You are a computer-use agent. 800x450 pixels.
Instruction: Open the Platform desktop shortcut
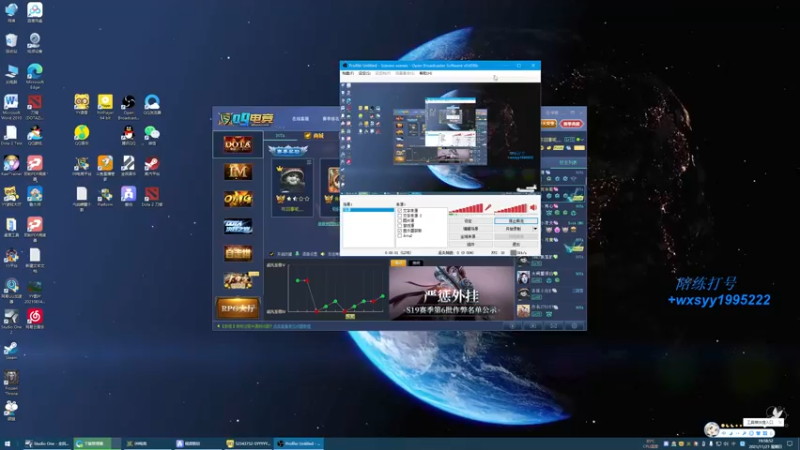[105, 196]
